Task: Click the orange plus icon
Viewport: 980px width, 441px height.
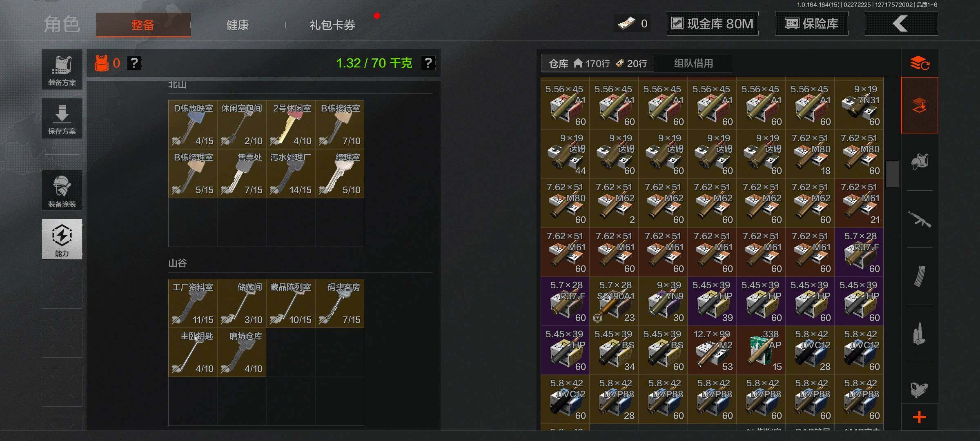Action: (919, 417)
